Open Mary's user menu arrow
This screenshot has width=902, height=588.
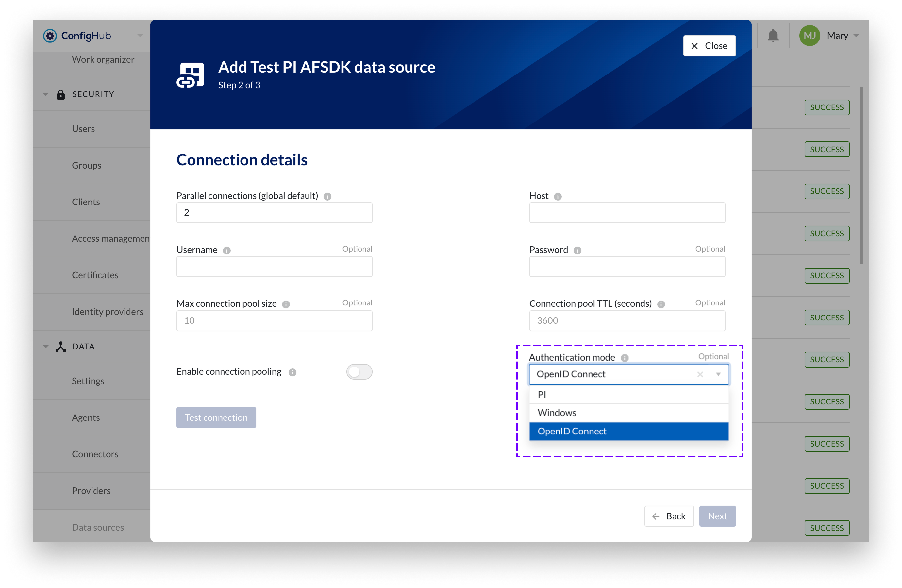856,36
